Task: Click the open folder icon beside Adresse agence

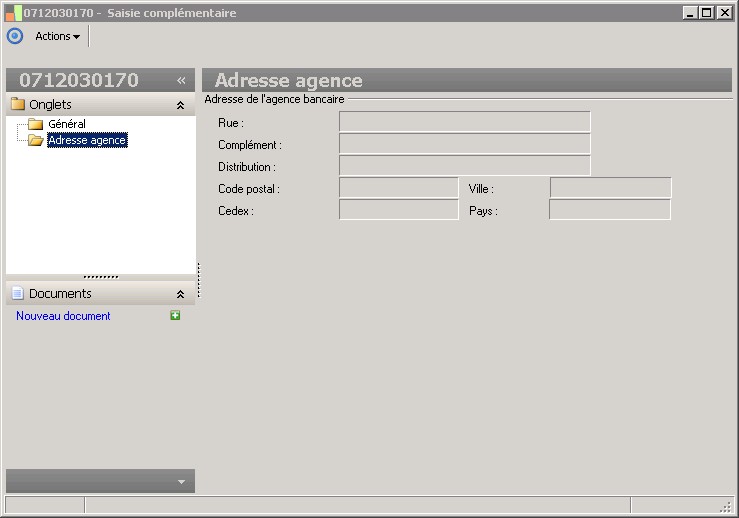Action: [35, 140]
